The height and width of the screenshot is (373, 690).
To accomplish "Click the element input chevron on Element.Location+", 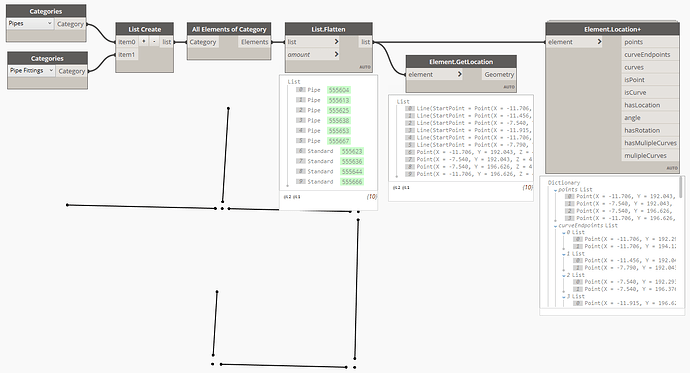I will pyautogui.click(x=599, y=42).
